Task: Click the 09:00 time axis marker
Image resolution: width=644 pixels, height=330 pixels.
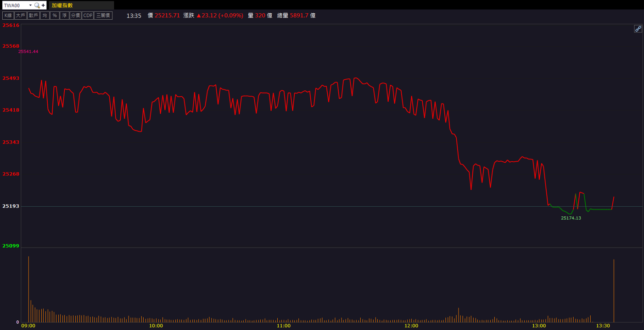Action: [x=28, y=326]
